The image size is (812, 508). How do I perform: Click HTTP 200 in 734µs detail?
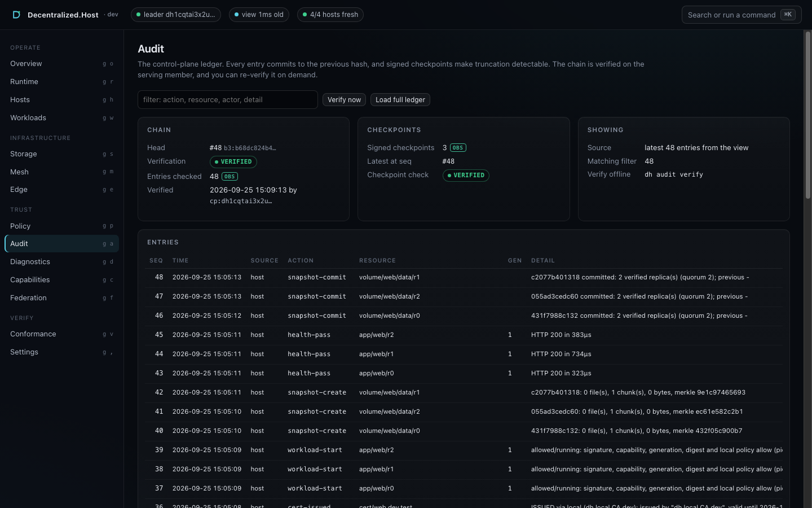[x=561, y=354]
